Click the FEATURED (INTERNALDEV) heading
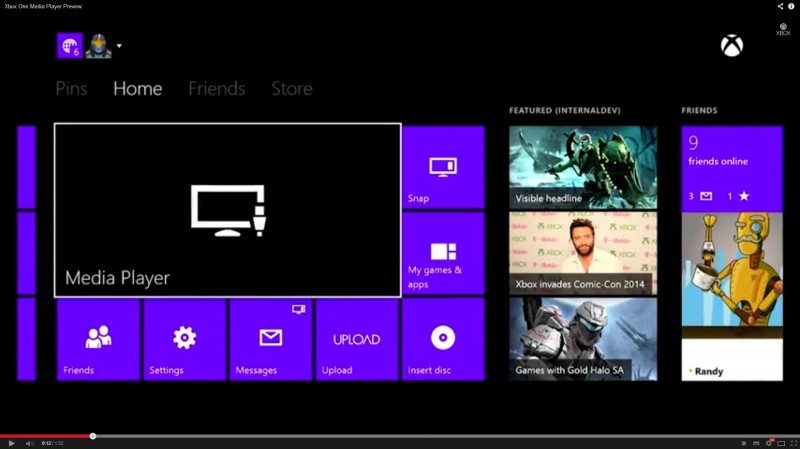This screenshot has width=800, height=449. (x=565, y=110)
